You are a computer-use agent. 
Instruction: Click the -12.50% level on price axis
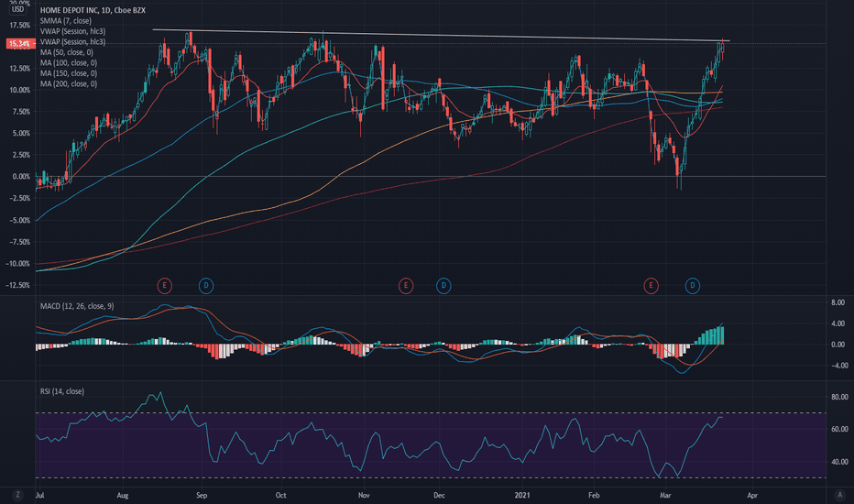18,285
